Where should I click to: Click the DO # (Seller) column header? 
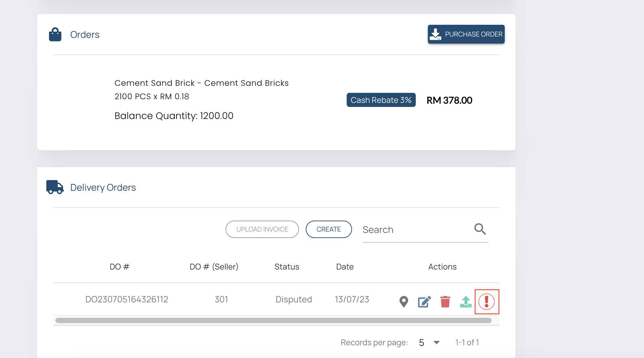tap(214, 267)
